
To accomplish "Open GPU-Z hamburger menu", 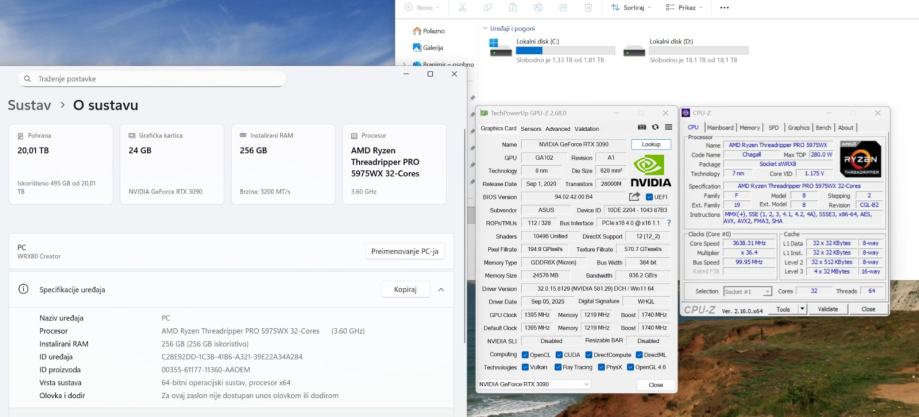I will point(667,128).
